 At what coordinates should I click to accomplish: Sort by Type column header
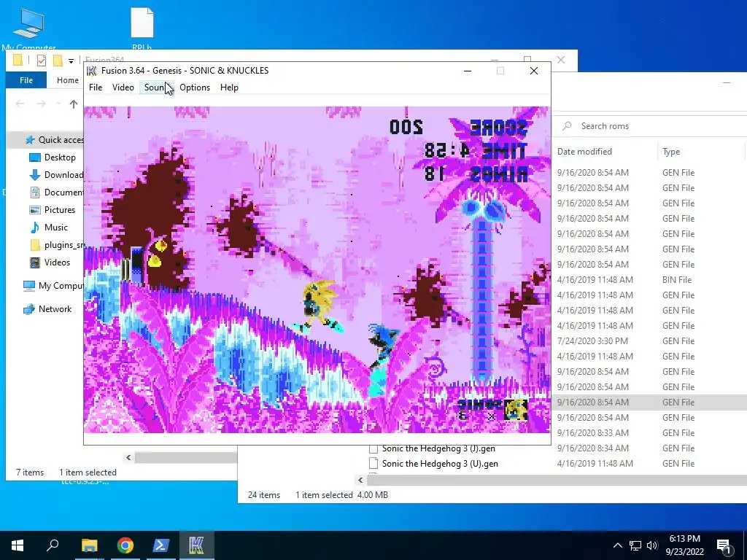click(x=671, y=152)
